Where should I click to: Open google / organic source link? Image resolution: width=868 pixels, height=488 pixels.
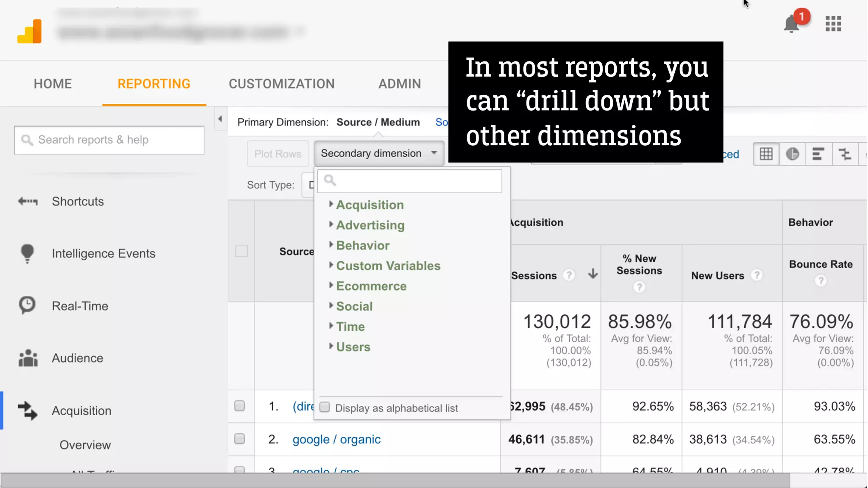point(337,439)
